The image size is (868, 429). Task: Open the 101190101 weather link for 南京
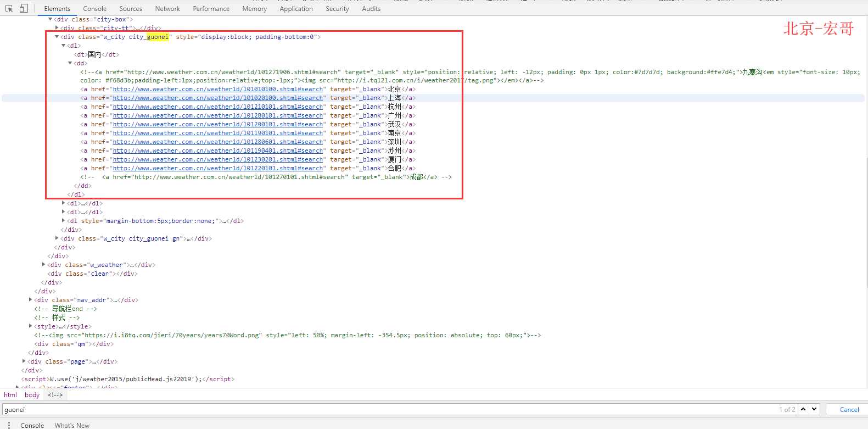pos(218,133)
